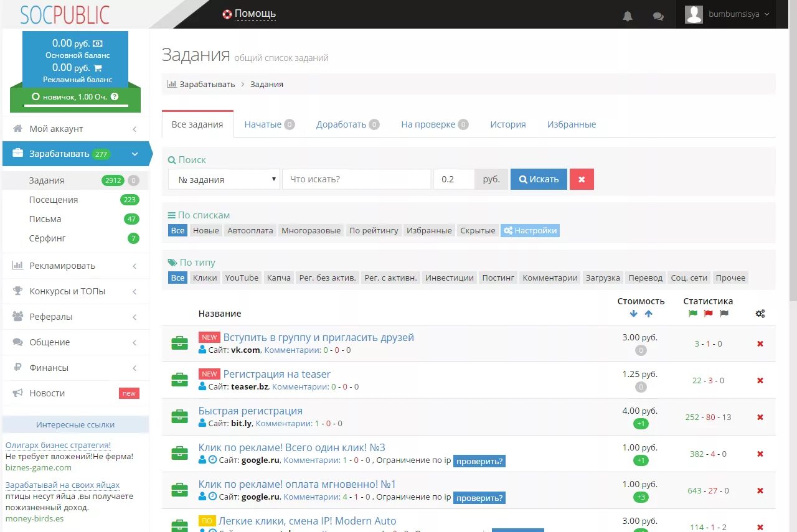Expand Конкурсы и ТОПы sidebar section

(x=75, y=291)
